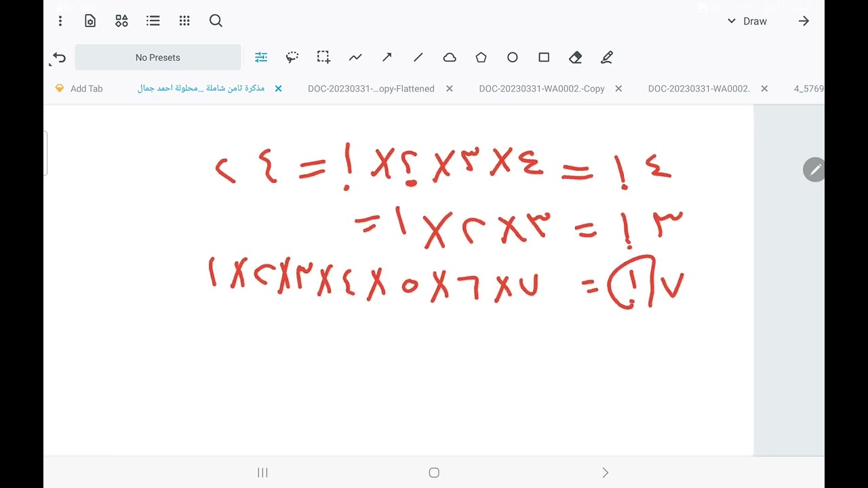Select the highlighter pen tool
This screenshot has width=868, height=488.
coord(607,58)
